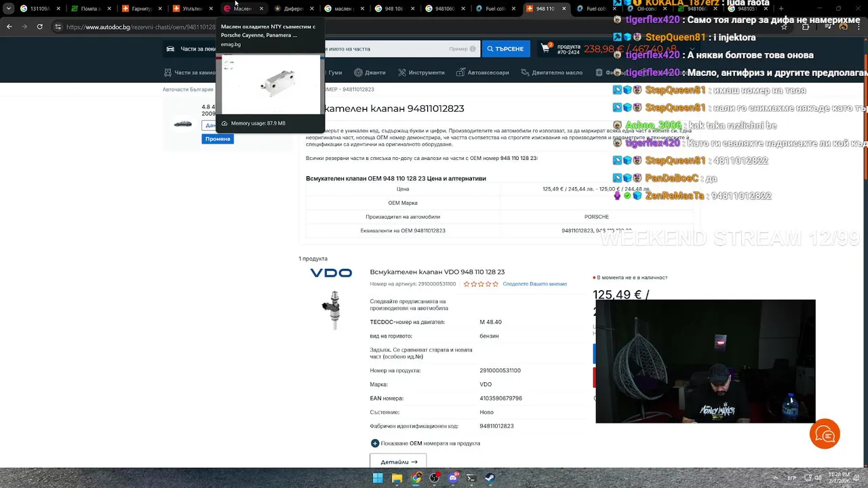Go back to the previous page
The width and height of the screenshot is (868, 488).
click(9, 26)
